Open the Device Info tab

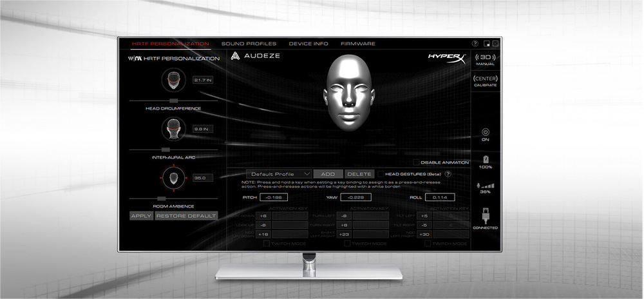click(x=308, y=44)
